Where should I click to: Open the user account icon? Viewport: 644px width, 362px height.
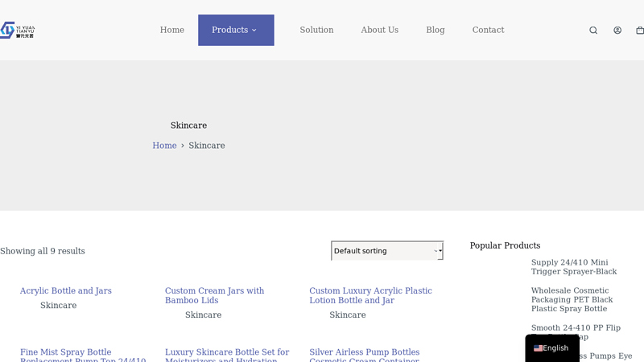617,30
